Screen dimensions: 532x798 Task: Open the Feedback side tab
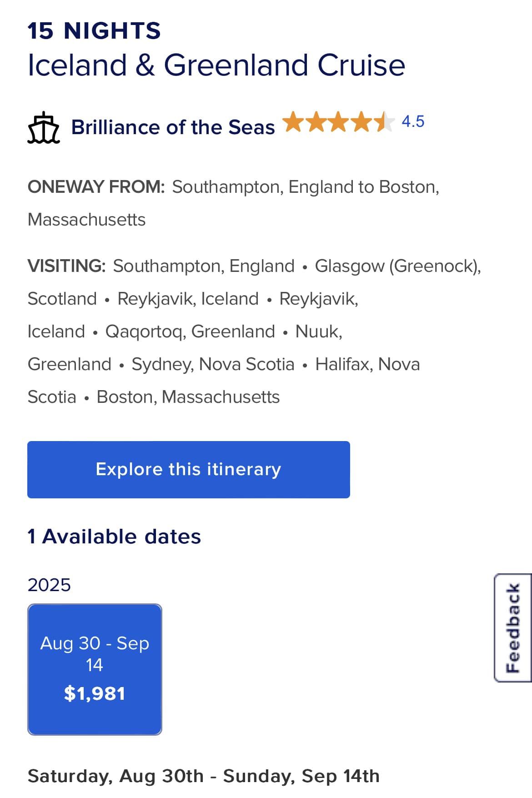coord(513,627)
